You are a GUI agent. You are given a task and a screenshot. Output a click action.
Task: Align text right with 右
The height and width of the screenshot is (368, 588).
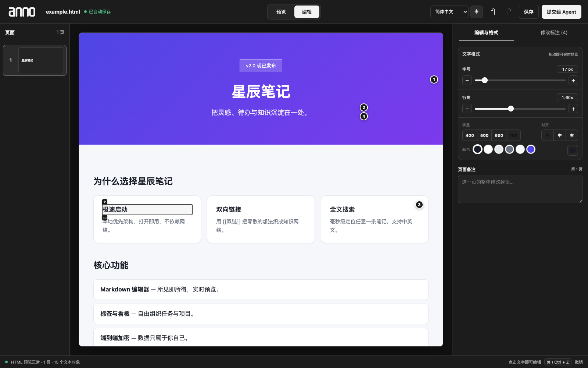(572, 135)
